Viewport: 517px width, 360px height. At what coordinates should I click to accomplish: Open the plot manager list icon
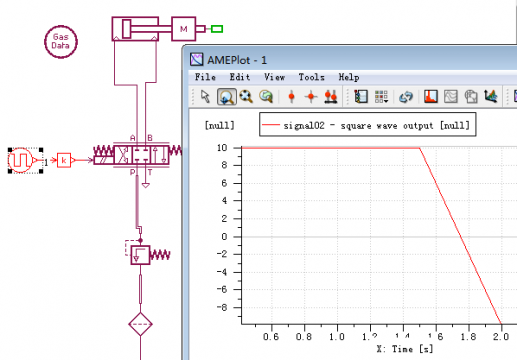point(361,97)
